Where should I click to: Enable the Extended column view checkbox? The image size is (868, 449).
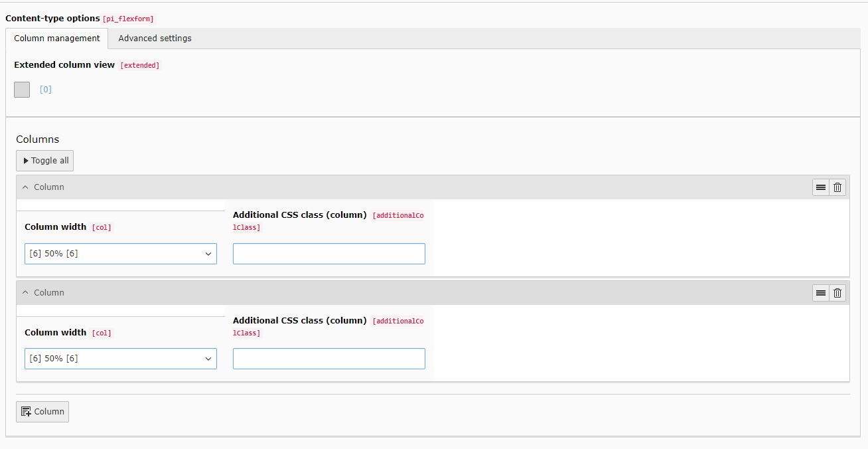tap(22, 90)
